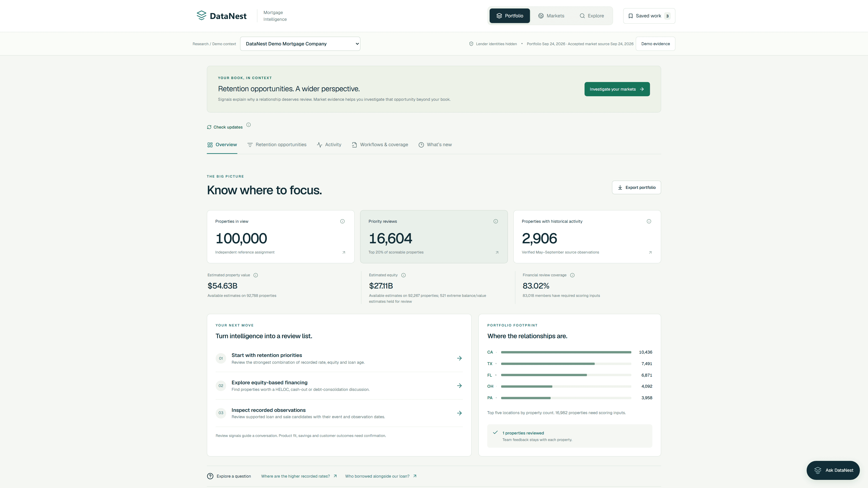The width and height of the screenshot is (868, 488).
Task: Click the DataNest logo icon
Action: pyautogui.click(x=201, y=16)
